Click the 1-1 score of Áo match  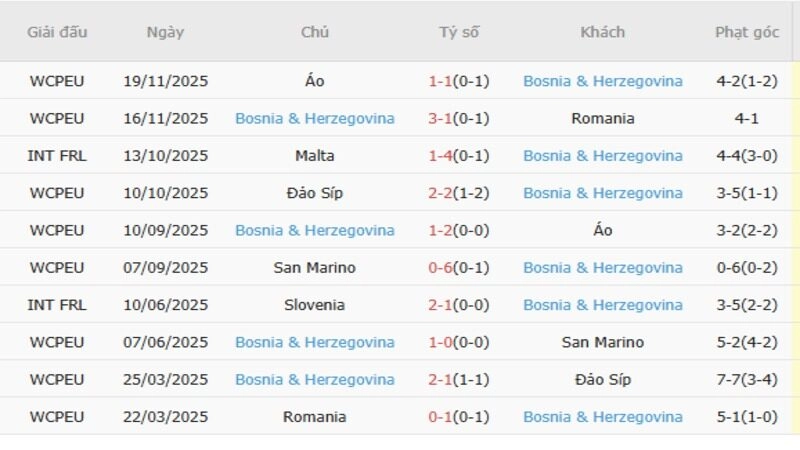pos(440,81)
